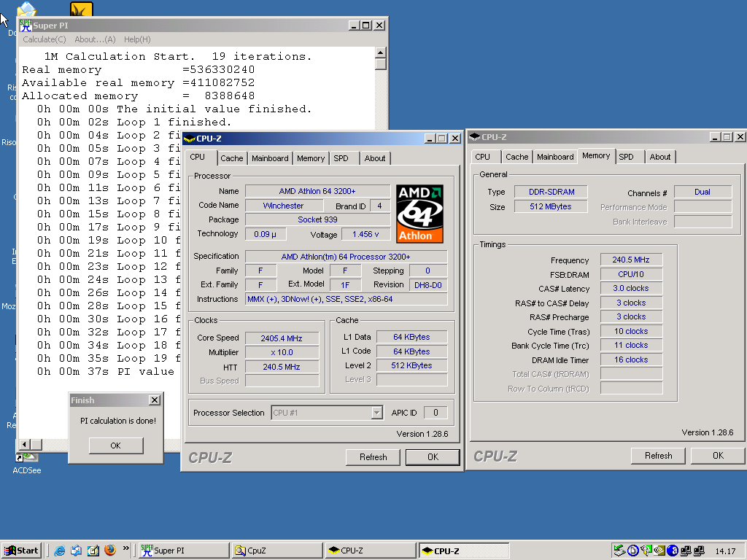
Task: Click Refresh in the front CPU-Z window
Action: (x=373, y=457)
